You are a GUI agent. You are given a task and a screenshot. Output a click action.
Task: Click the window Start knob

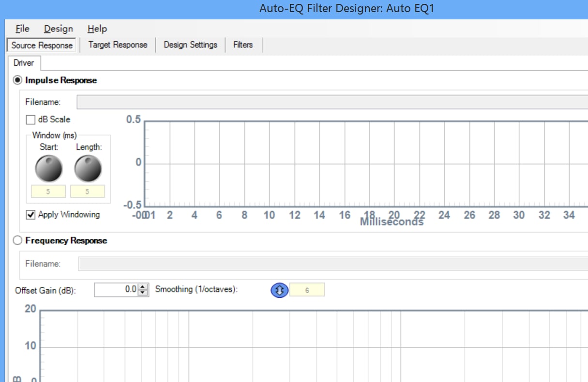(x=48, y=169)
